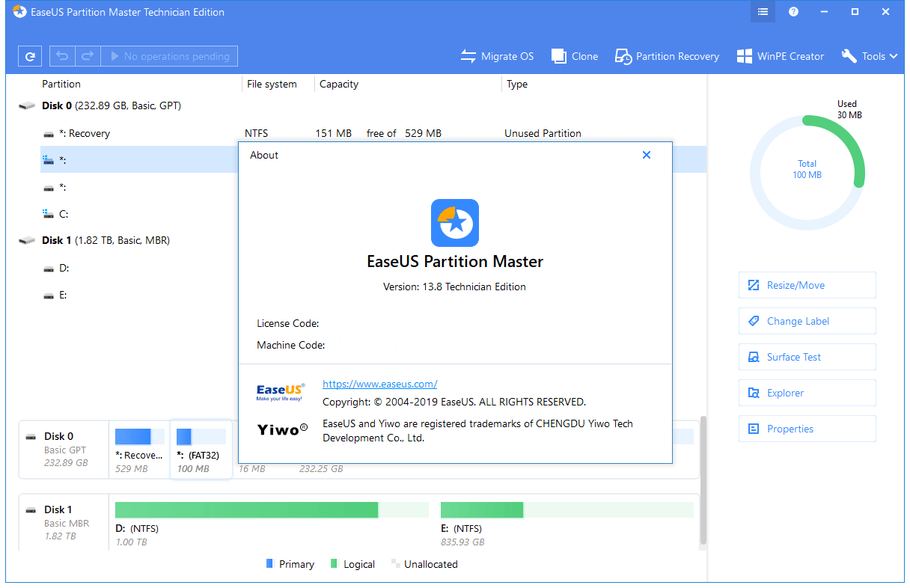
Task: Click the https://www.easeus.com/ link
Action: tap(379, 384)
